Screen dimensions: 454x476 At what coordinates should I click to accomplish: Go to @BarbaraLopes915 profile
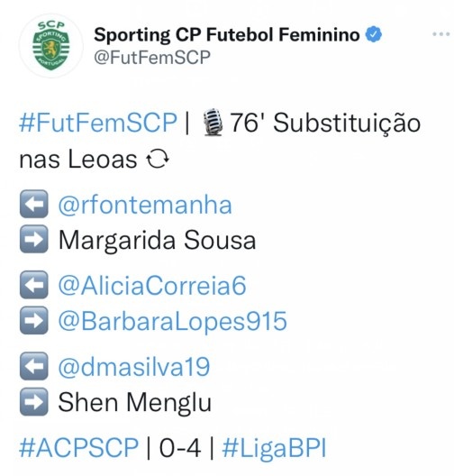click(172, 322)
